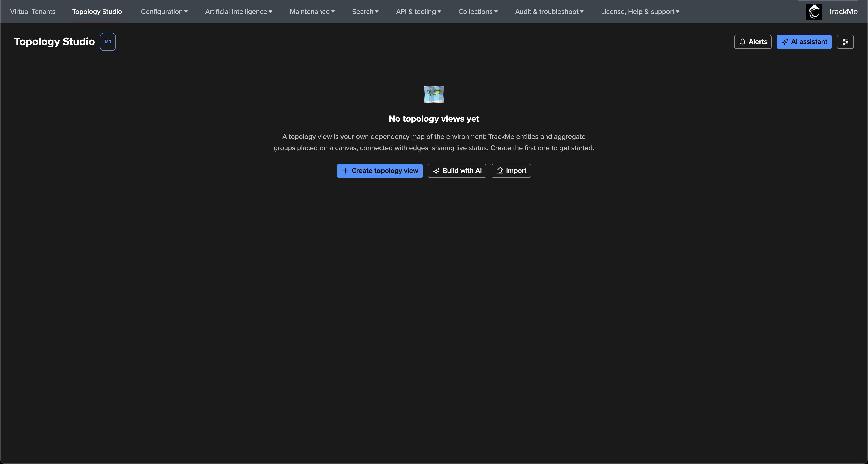Expand the API & tooling menu
Image resolution: width=868 pixels, height=464 pixels.
coord(418,12)
